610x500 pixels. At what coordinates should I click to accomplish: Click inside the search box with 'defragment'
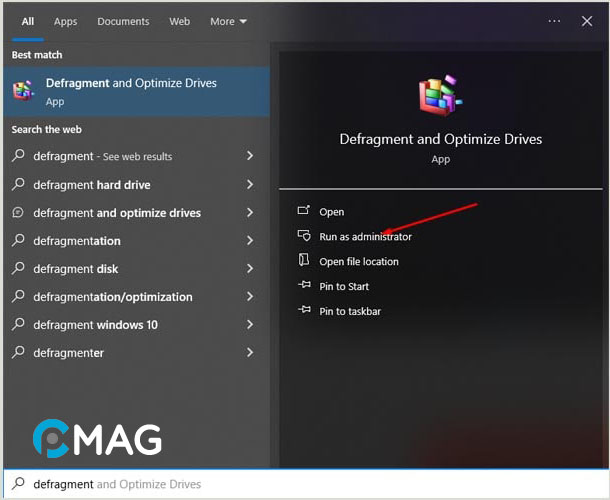305,484
